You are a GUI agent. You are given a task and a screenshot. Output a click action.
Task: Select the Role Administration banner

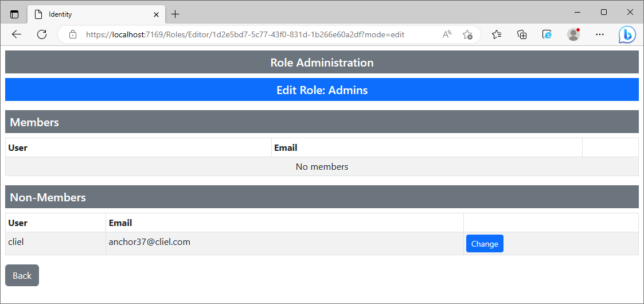pos(322,63)
